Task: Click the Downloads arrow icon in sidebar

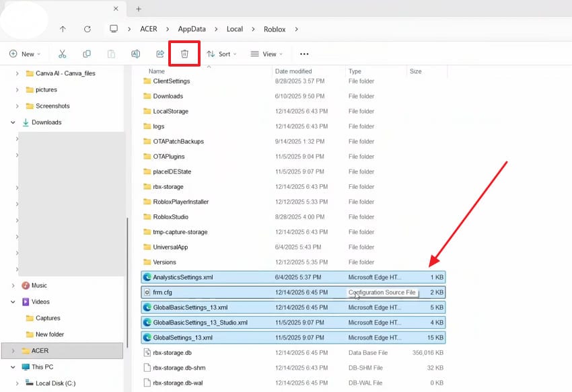Action: point(26,122)
